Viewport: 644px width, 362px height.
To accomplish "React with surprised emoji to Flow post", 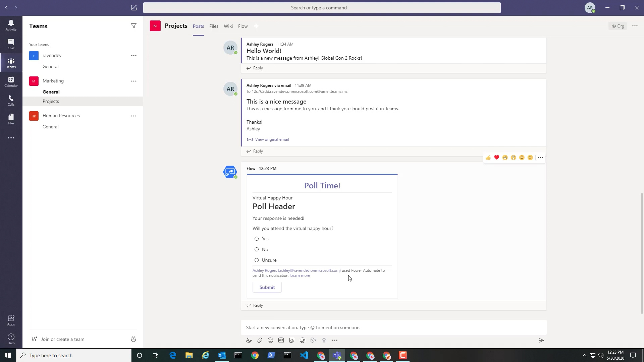I will point(514,158).
